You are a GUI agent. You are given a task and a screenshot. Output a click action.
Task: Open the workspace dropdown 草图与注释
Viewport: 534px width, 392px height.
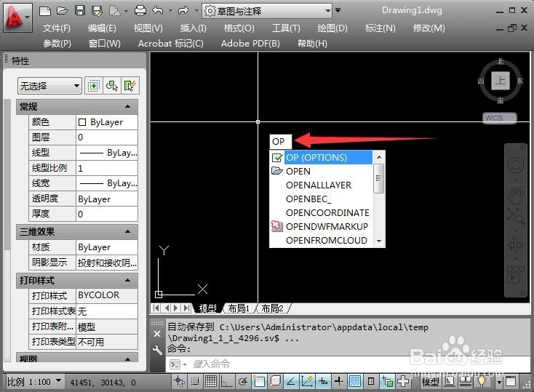(x=267, y=11)
